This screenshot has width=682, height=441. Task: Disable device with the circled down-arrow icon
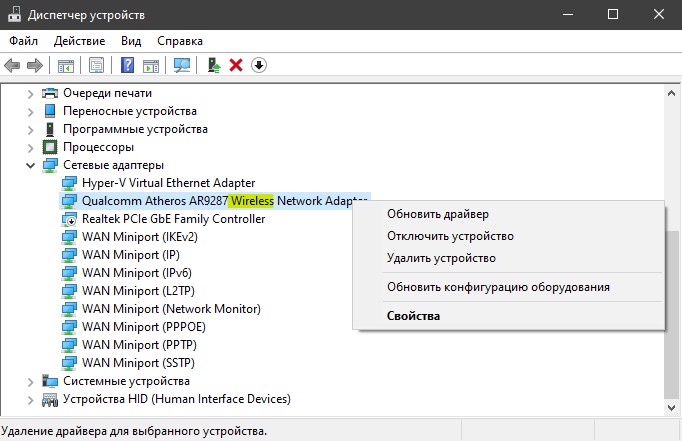click(259, 65)
